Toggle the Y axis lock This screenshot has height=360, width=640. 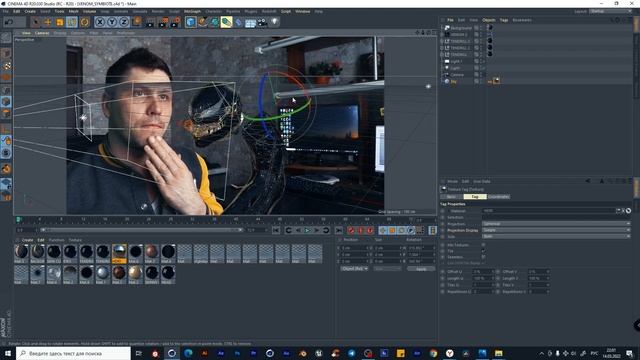click(x=112, y=22)
